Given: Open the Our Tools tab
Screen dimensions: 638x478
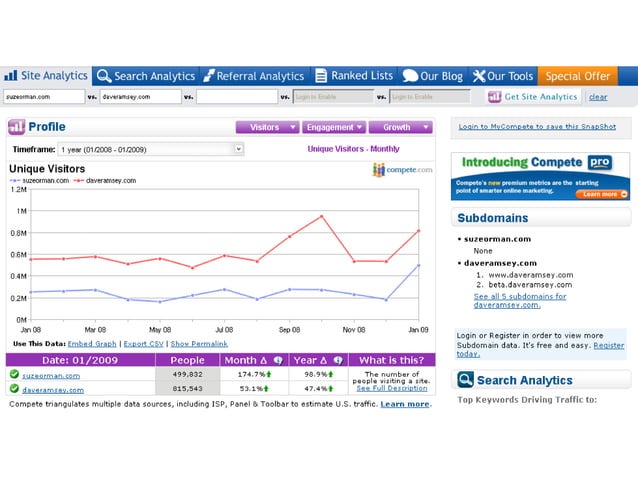Looking at the screenshot, I should (x=503, y=76).
